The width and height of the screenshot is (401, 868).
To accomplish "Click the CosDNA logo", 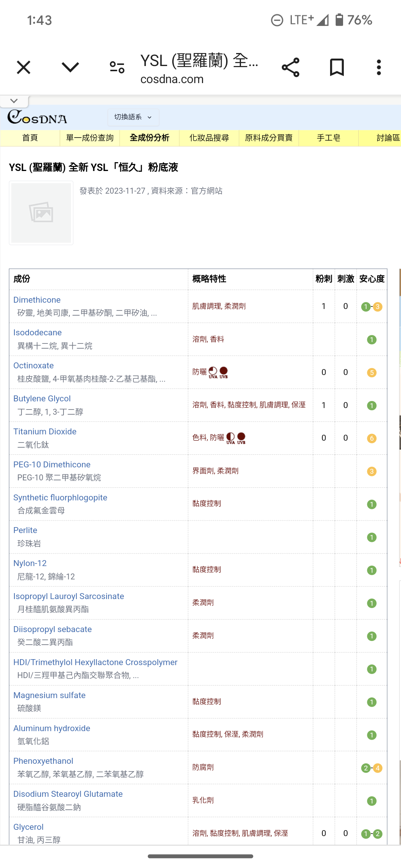I will tap(37, 117).
